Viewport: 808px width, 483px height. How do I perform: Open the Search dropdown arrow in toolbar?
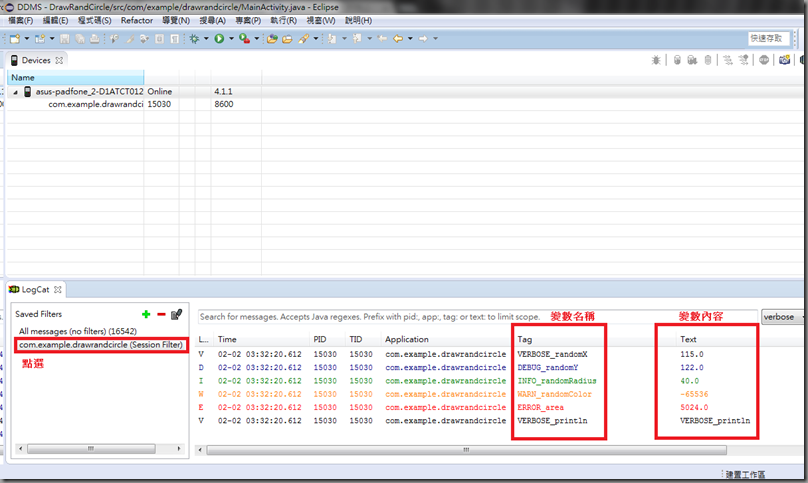point(316,39)
